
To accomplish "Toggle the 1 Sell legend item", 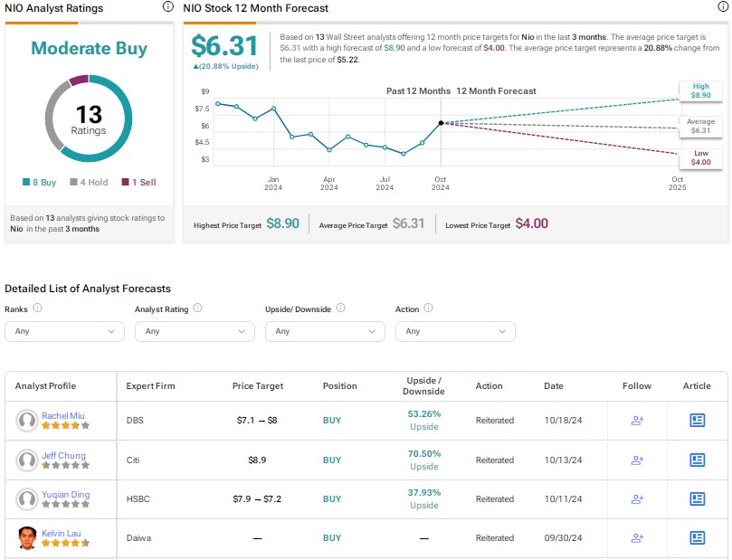I will pyautogui.click(x=137, y=182).
